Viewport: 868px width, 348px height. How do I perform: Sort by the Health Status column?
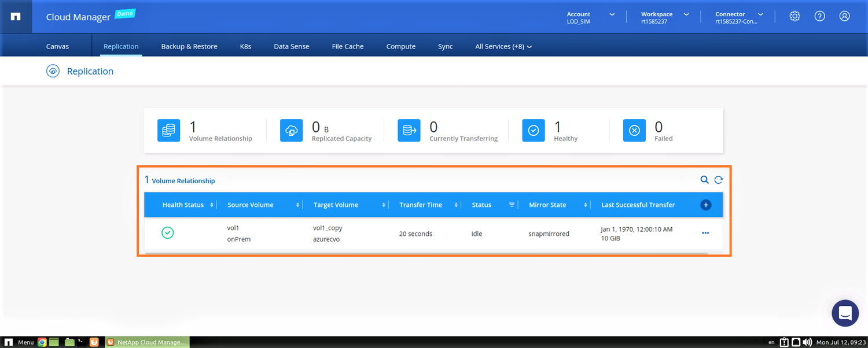212,205
